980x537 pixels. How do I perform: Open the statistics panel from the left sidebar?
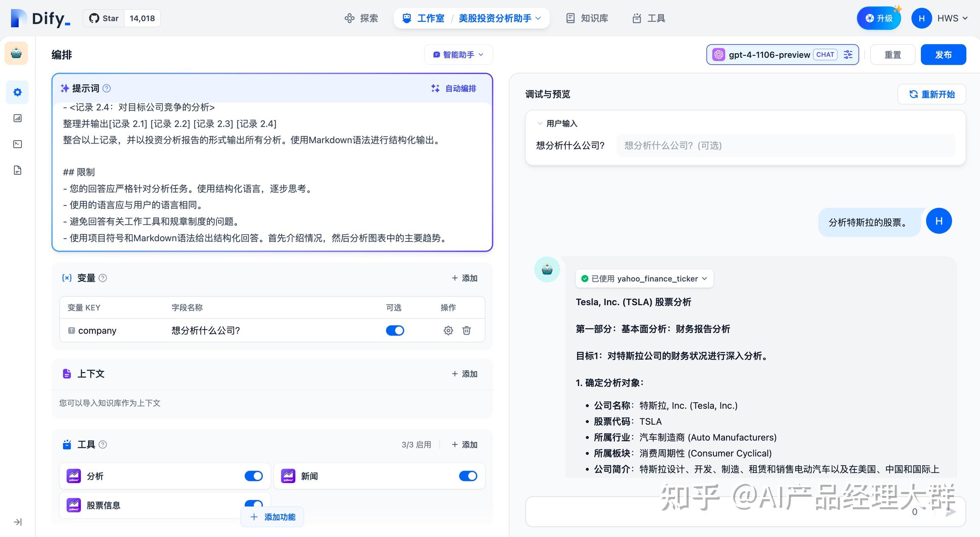pos(17,118)
